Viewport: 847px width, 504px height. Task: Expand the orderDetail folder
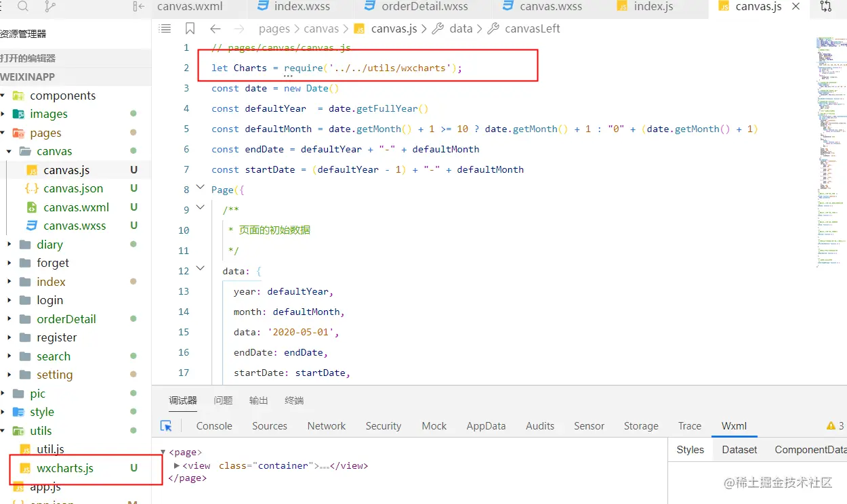9,319
